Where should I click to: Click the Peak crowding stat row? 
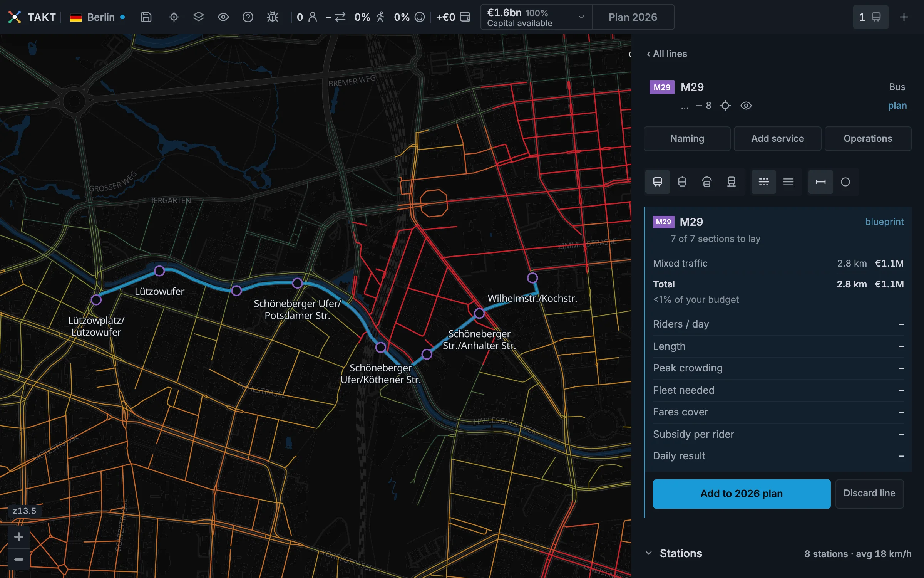tap(778, 368)
